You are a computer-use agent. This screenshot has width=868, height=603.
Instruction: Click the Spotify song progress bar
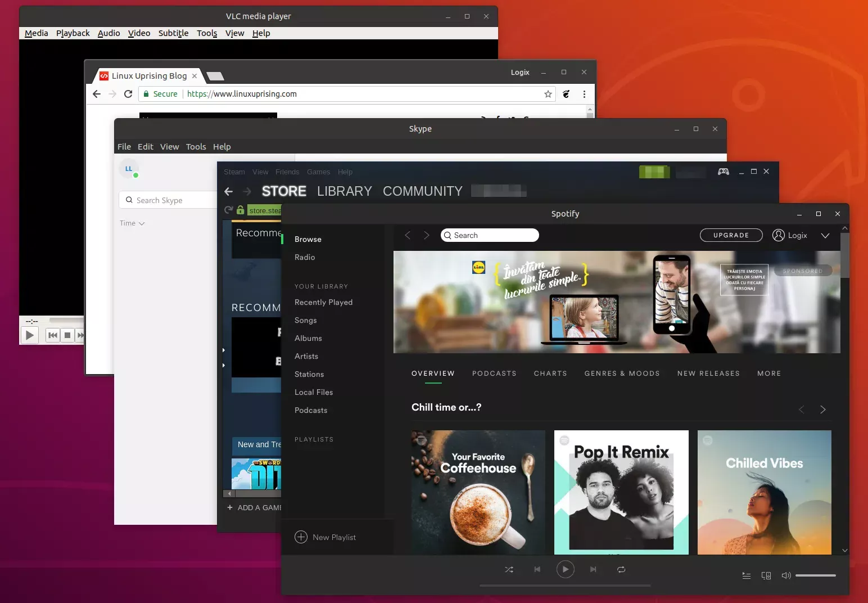tap(565, 586)
